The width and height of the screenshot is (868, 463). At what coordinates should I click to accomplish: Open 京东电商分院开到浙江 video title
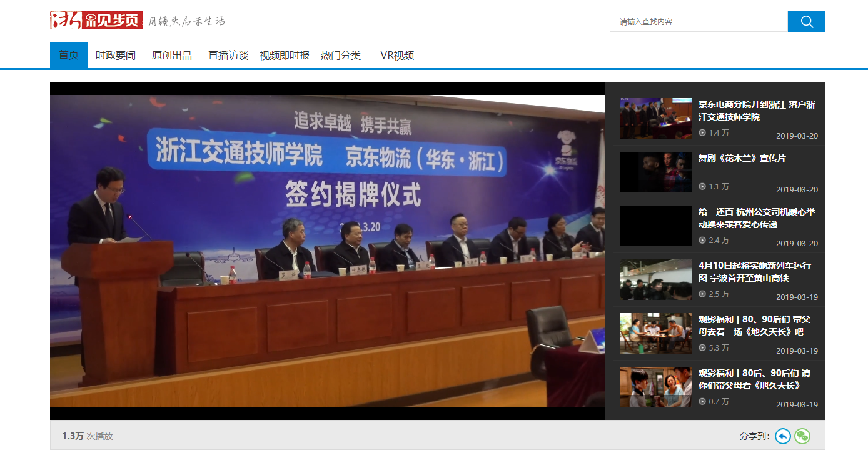click(x=757, y=111)
